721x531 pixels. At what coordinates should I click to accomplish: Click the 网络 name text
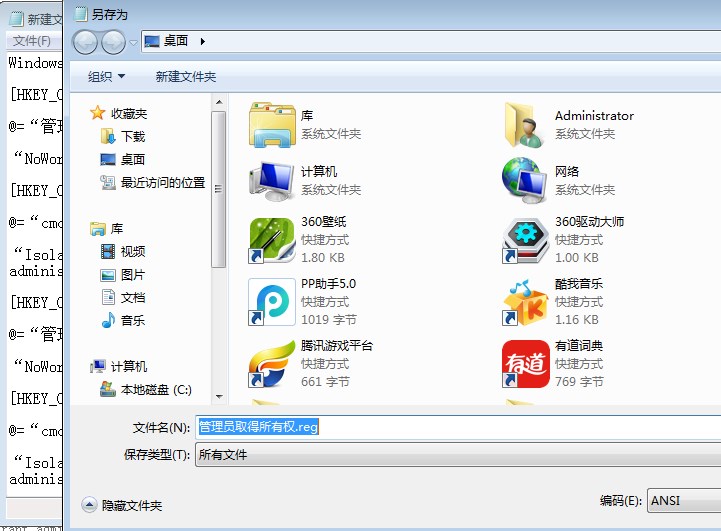566,171
